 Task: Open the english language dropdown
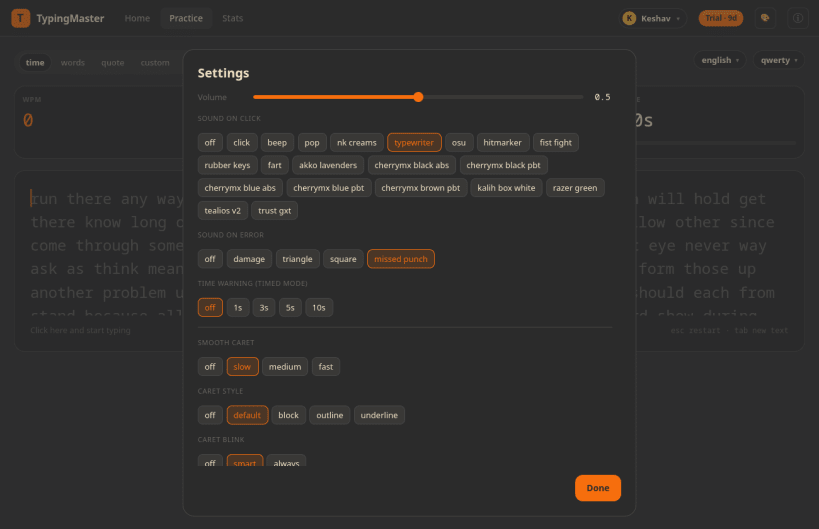click(720, 60)
